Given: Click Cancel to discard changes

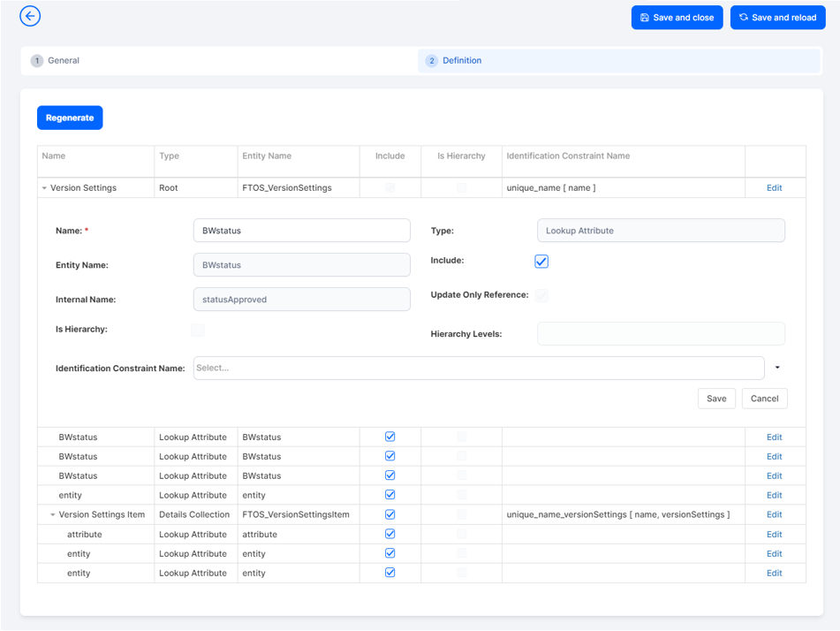Looking at the screenshot, I should (x=764, y=399).
